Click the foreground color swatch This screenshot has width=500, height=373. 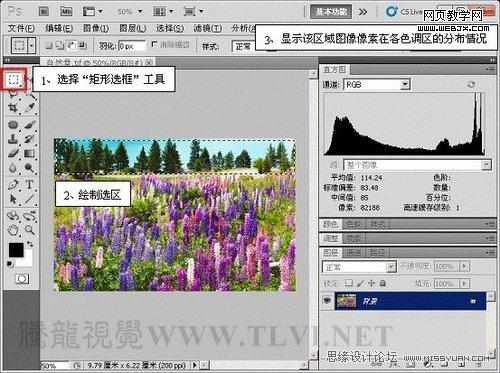tap(16, 250)
